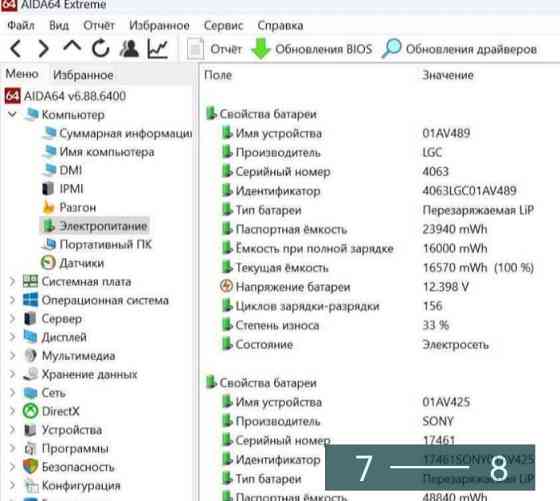Expand the Операционная система node
The height and width of the screenshot is (501, 560).
pos(12,300)
